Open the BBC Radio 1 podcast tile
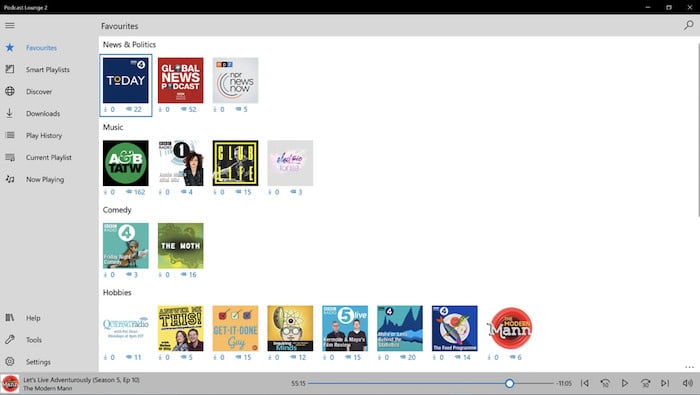This screenshot has width=700, height=395. tap(180, 163)
